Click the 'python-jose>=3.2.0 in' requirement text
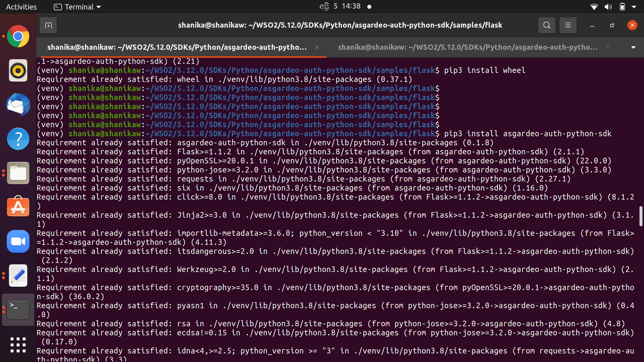The image size is (644, 362). click(224, 170)
